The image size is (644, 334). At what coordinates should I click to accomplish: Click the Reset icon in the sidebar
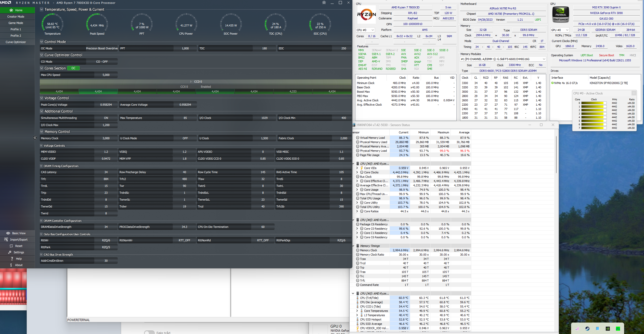[11, 246]
